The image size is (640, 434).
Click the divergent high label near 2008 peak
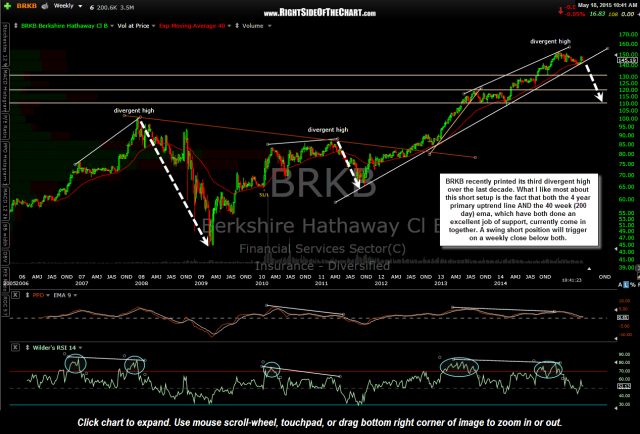point(134,111)
